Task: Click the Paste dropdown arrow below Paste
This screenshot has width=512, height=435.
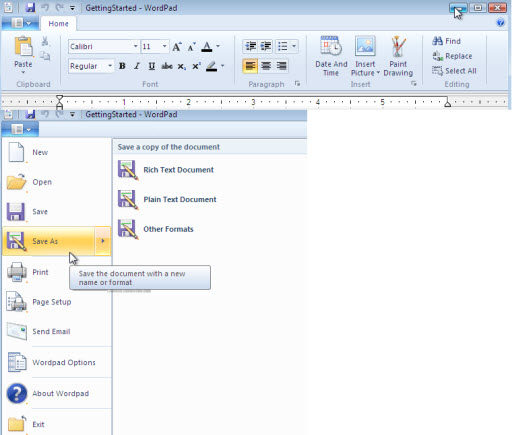Action: coord(23,72)
